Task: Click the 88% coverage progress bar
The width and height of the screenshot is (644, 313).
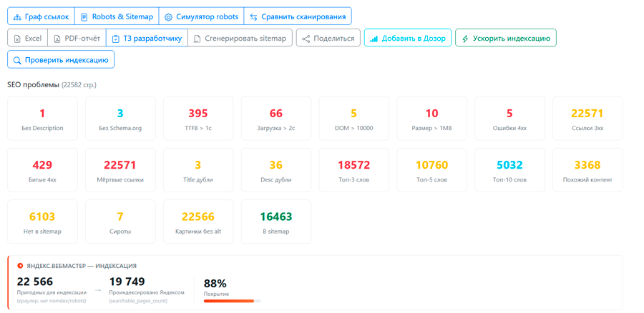Action: pyautogui.click(x=232, y=301)
